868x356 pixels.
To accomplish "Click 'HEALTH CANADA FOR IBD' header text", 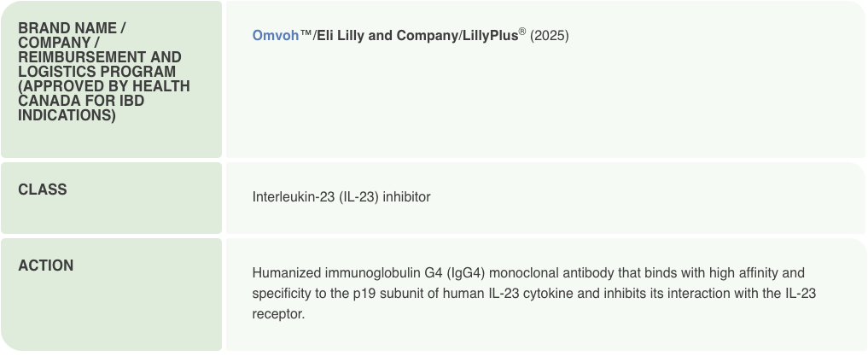I will pyautogui.click(x=81, y=101).
